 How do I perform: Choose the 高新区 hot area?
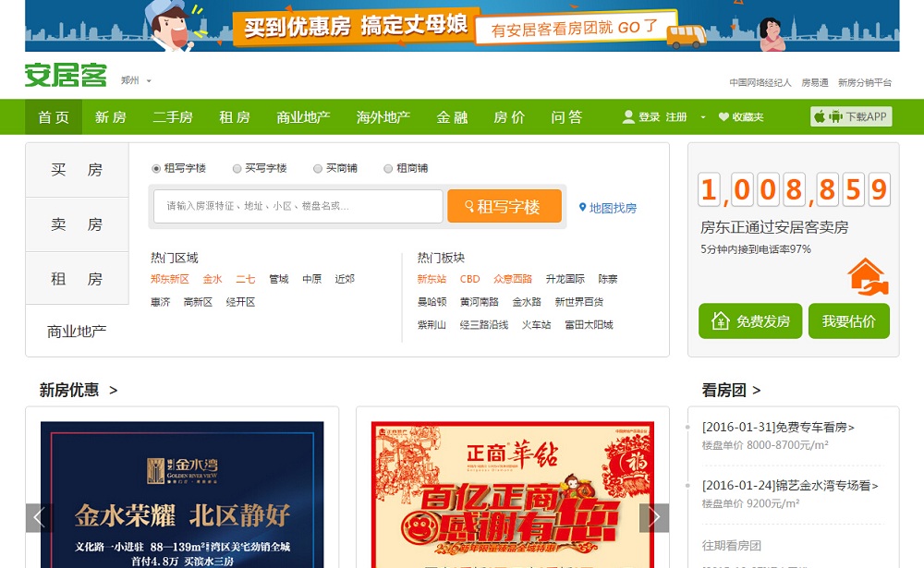(198, 302)
